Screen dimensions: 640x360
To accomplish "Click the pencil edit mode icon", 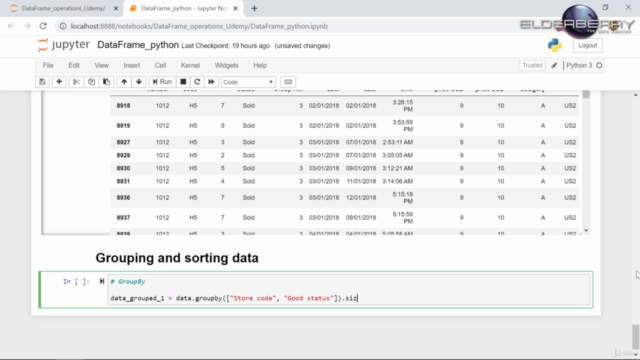I will (x=554, y=65).
